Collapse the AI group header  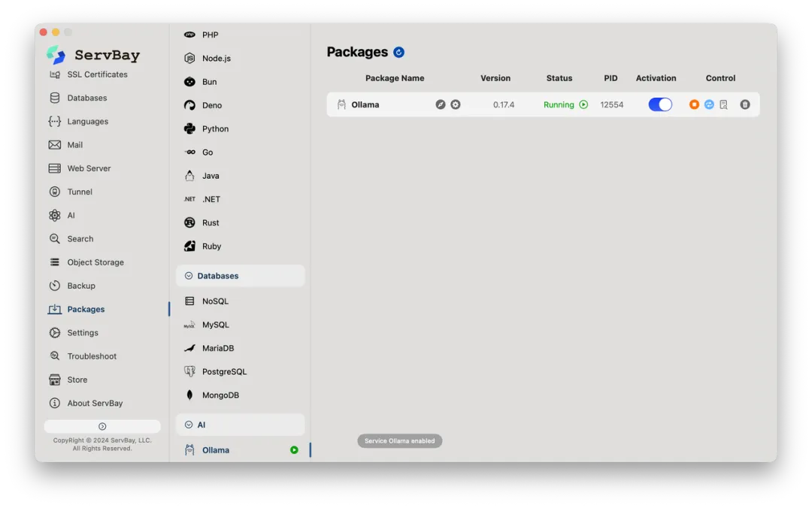tap(241, 425)
